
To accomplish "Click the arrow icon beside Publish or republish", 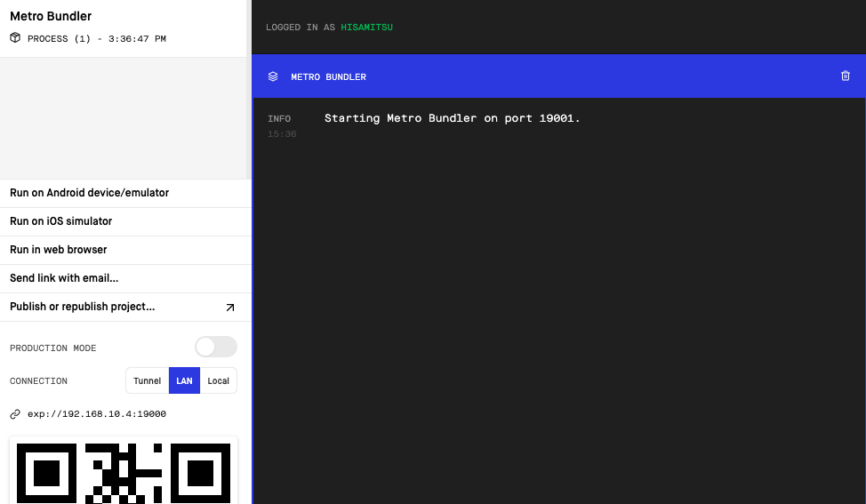I will [x=229, y=308].
